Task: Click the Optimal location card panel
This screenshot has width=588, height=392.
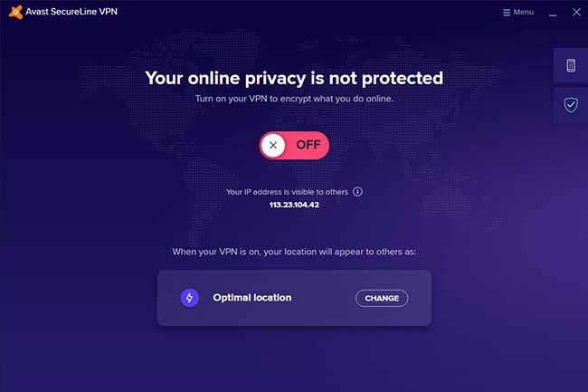Action: (294, 298)
